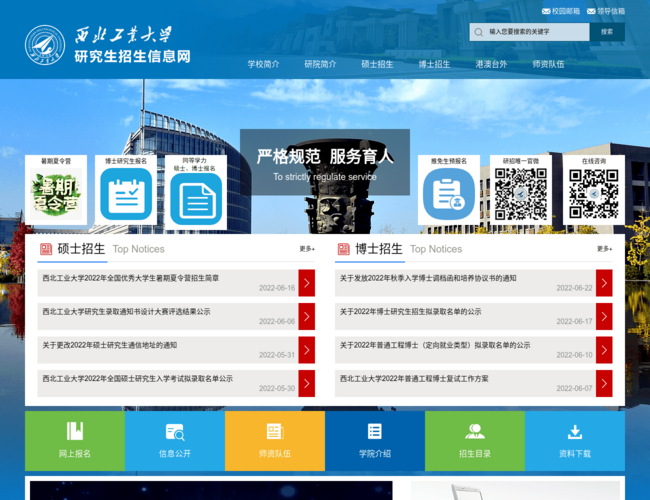Open notice 关于发放2022年秋季入学博士调档函和培养协议书的通知
Image resolution: width=650 pixels, height=500 pixels.
click(x=428, y=278)
